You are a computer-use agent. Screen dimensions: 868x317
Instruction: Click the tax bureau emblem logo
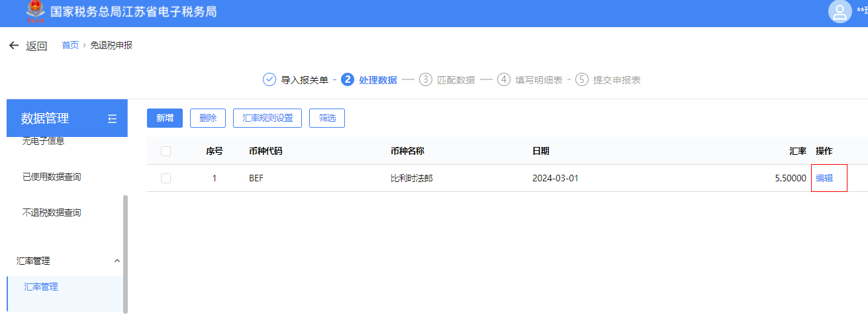click(x=33, y=11)
